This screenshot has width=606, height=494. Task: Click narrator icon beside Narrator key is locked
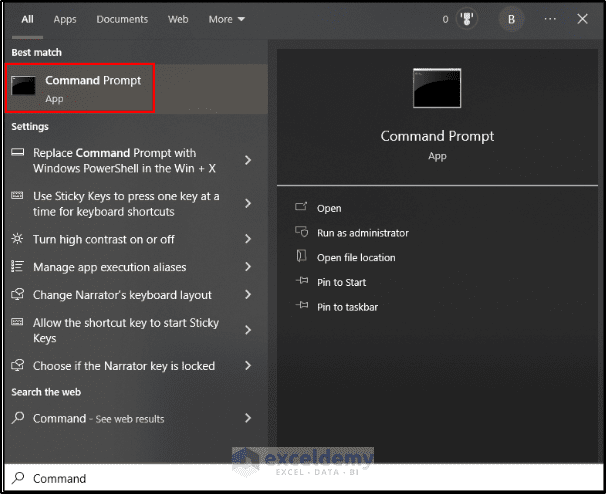(17, 365)
